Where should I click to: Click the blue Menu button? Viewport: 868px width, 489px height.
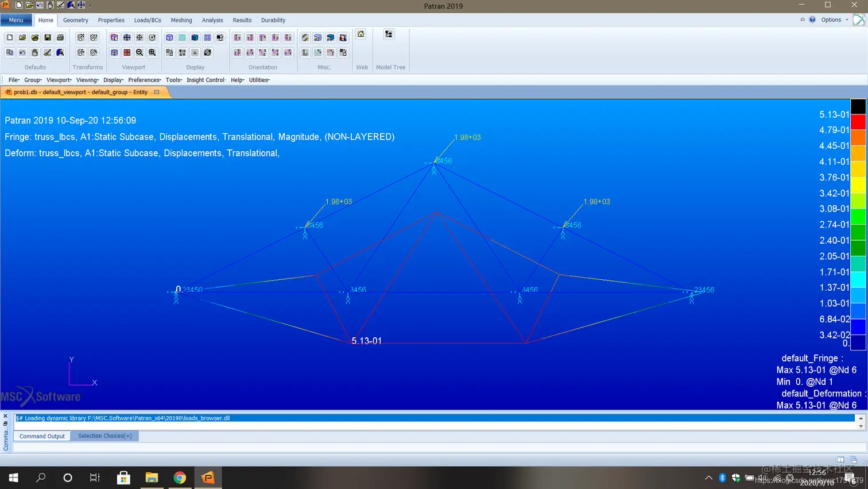pos(16,20)
